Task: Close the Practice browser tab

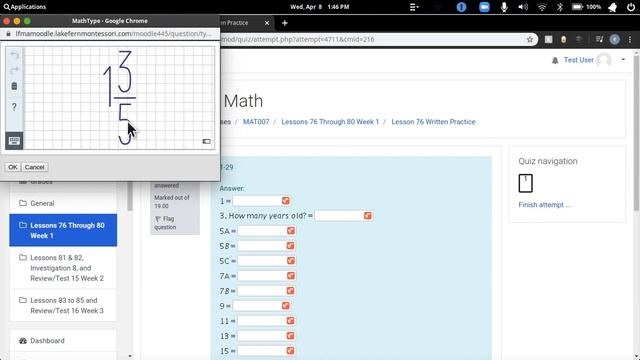Action: [267, 23]
